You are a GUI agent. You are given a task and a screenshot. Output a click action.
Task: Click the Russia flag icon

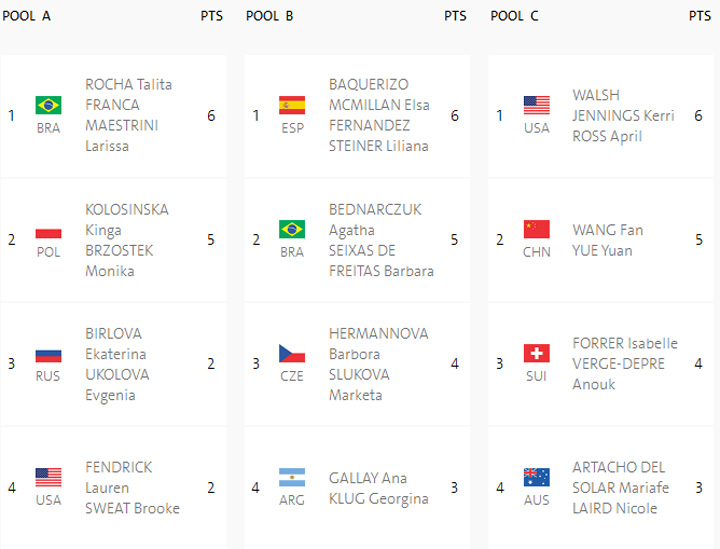[48, 354]
